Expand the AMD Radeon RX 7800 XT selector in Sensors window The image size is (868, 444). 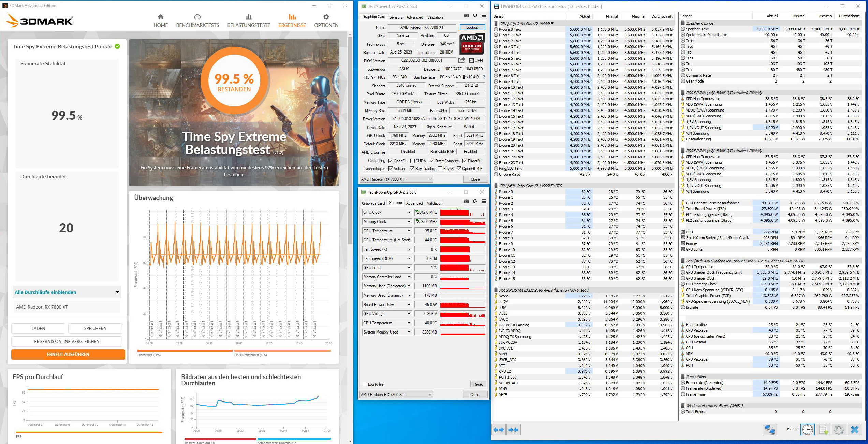430,395
